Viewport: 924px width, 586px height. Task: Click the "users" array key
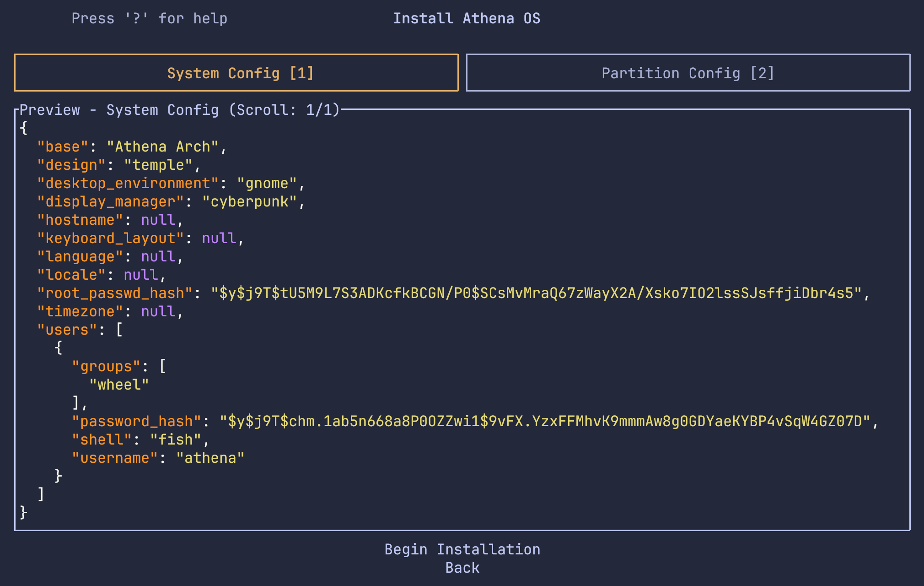[67, 330]
